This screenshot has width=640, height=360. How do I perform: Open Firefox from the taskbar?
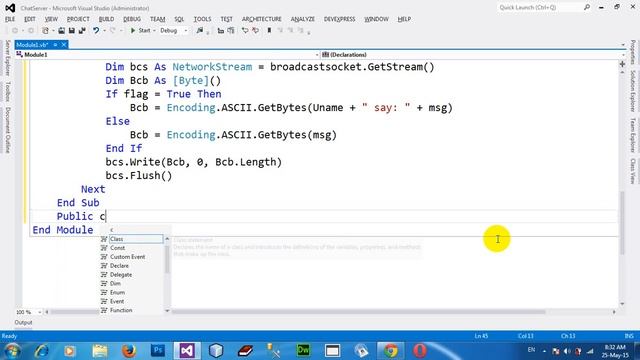pos(129,350)
